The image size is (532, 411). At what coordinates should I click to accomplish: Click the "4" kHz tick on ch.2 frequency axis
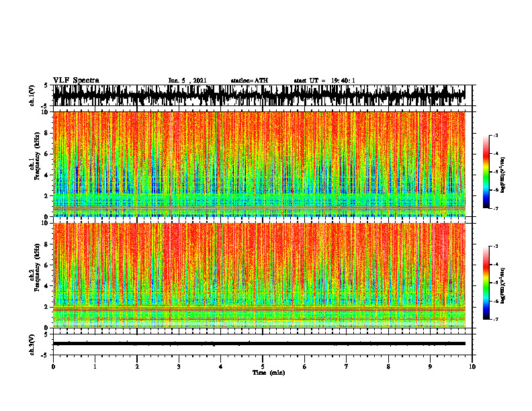47,286
